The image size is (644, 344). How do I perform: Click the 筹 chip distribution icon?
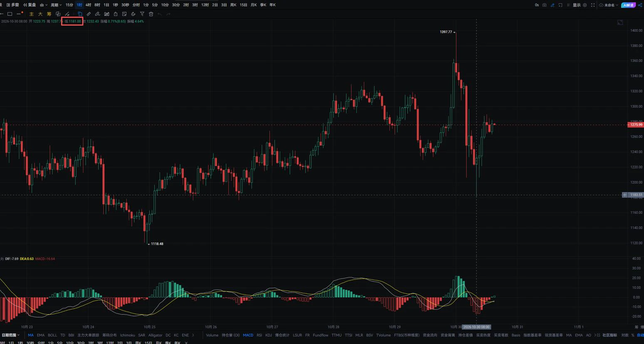click(x=49, y=14)
